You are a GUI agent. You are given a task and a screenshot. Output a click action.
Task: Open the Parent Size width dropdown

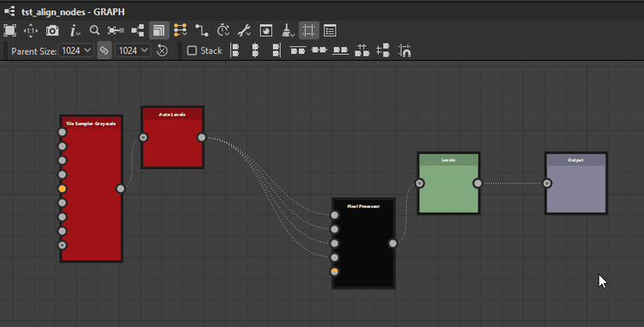coord(76,51)
